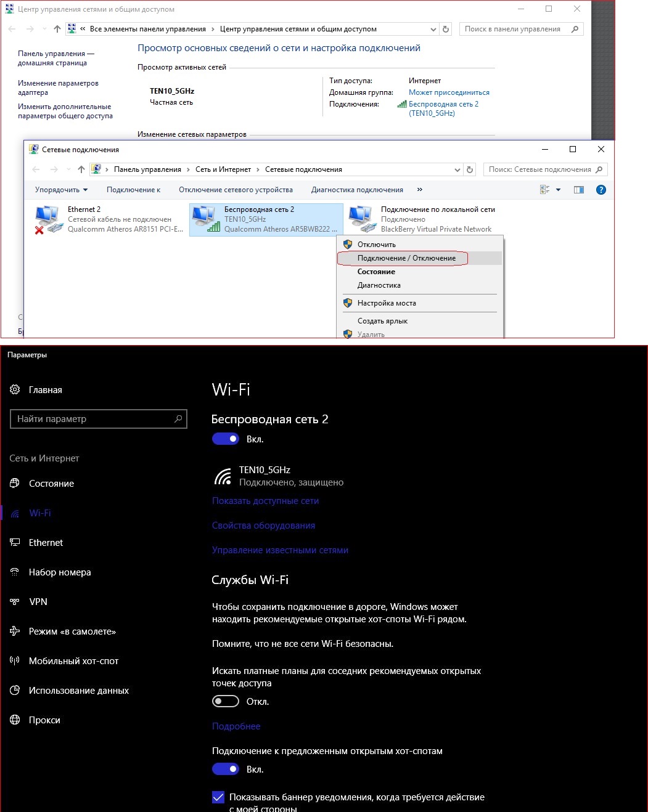Expand address bar history in Сетевые подключения
This screenshot has width=648, height=812.
[457, 169]
